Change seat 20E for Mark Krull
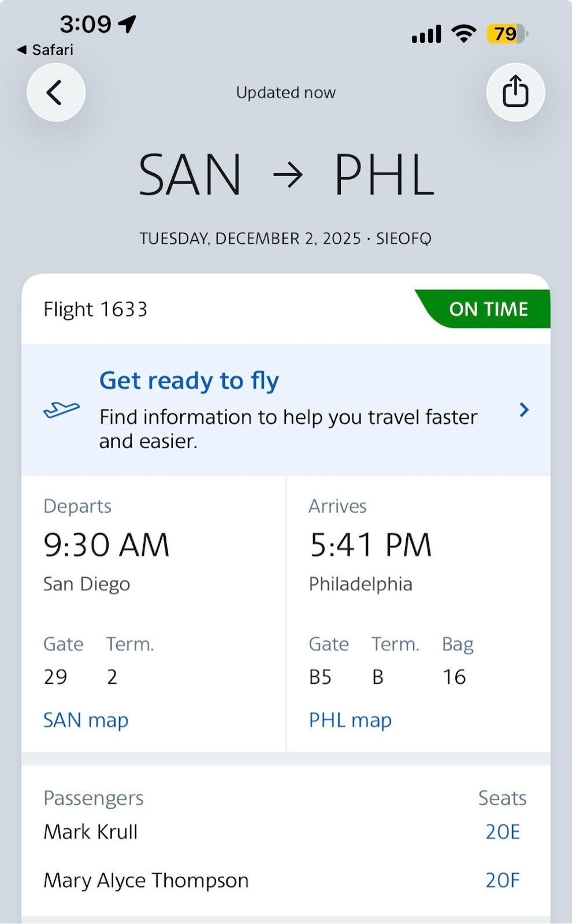 502,832
